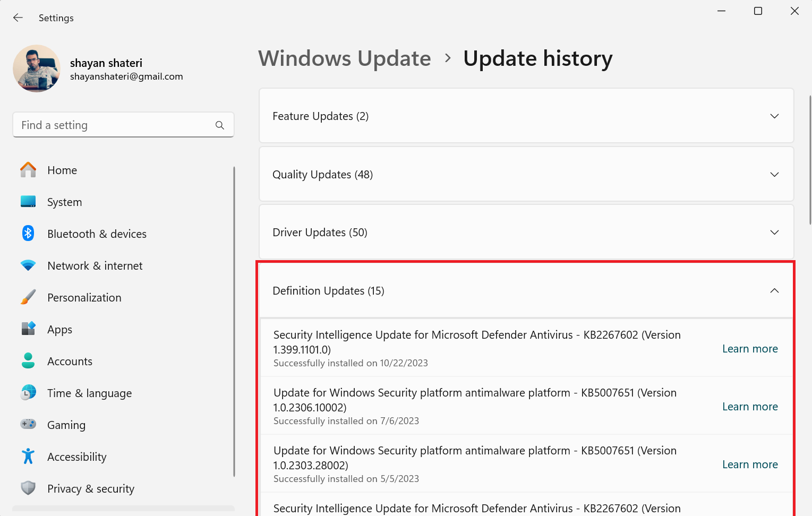The height and width of the screenshot is (516, 812).
Task: Click the Personalization paintbrush icon
Action: [x=28, y=297]
